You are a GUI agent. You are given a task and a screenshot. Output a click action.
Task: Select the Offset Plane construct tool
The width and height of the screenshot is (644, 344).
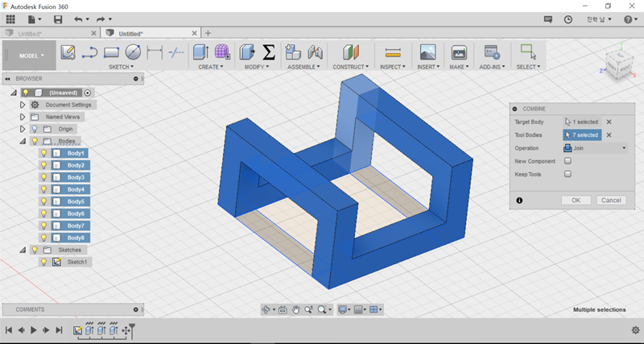[351, 52]
